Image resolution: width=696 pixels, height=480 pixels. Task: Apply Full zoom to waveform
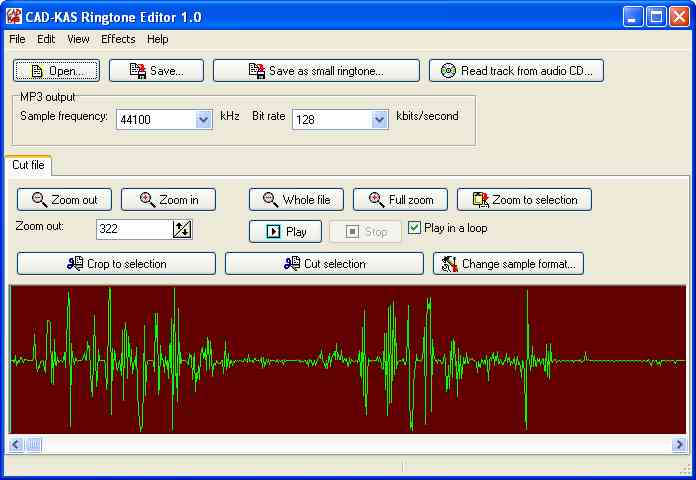(400, 200)
